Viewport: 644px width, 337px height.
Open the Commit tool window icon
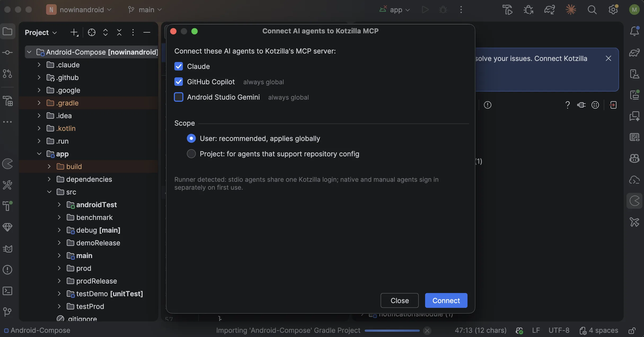pos(7,52)
